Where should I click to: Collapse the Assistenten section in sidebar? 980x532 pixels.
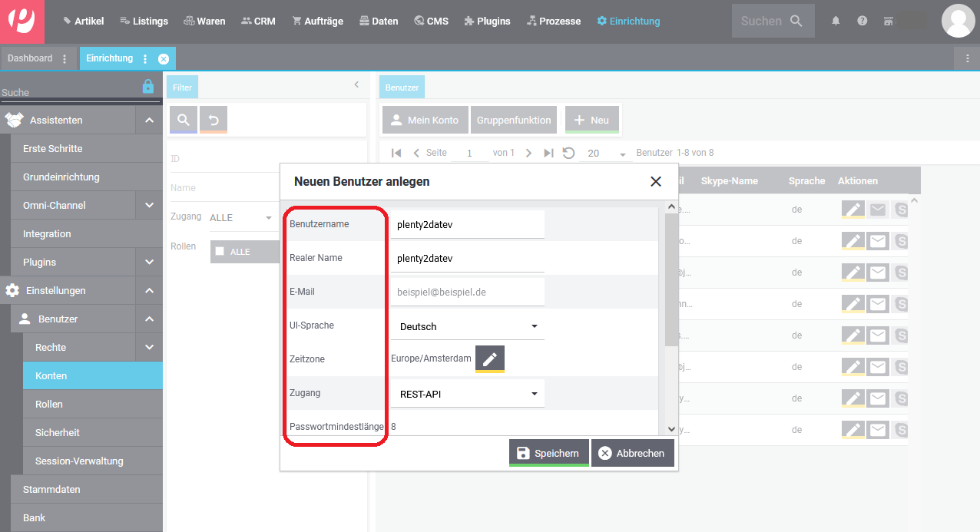point(149,120)
